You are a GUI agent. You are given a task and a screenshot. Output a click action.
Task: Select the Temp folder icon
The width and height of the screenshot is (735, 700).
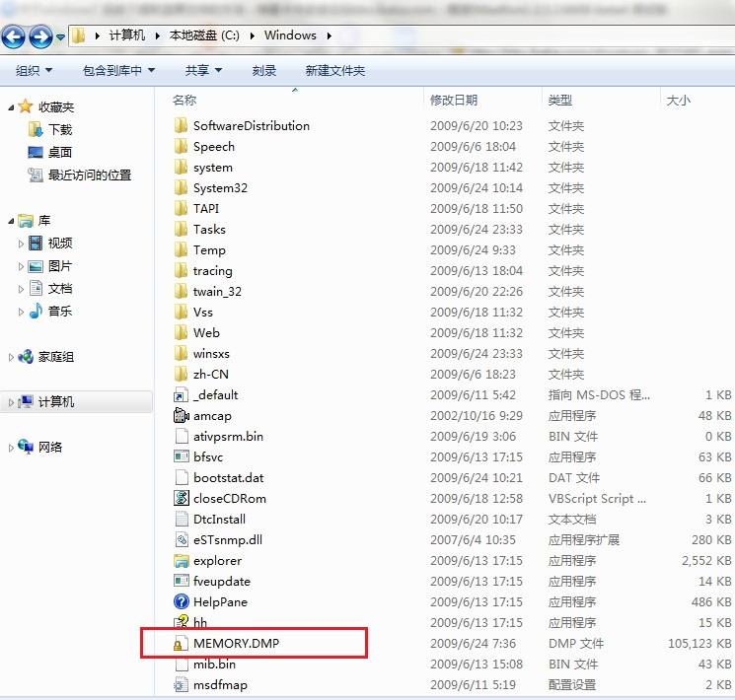click(x=181, y=249)
